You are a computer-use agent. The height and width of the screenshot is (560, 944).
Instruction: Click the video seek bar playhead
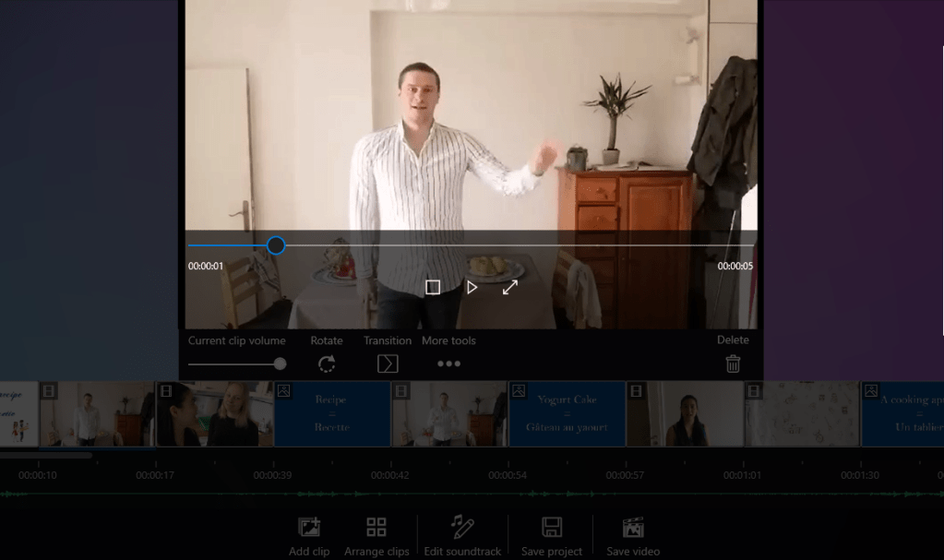coord(276,245)
